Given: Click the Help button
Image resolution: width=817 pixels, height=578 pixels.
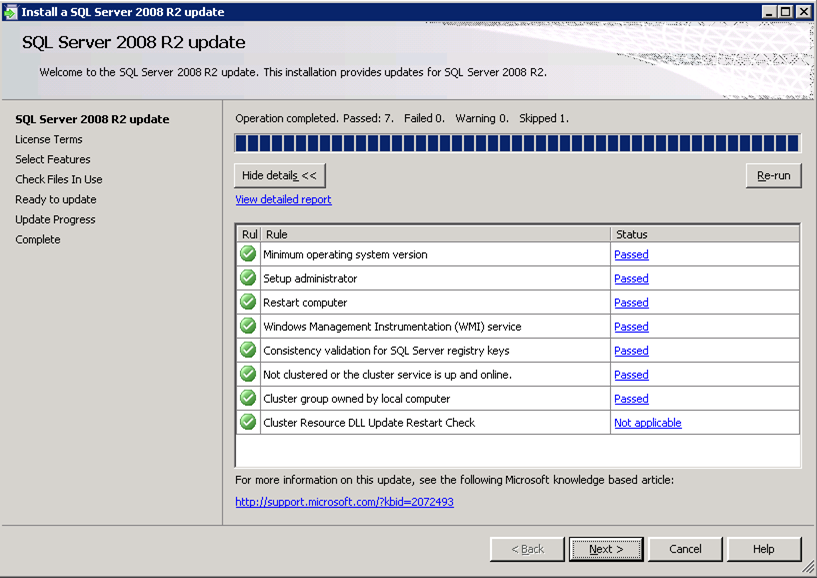Looking at the screenshot, I should tap(764, 549).
